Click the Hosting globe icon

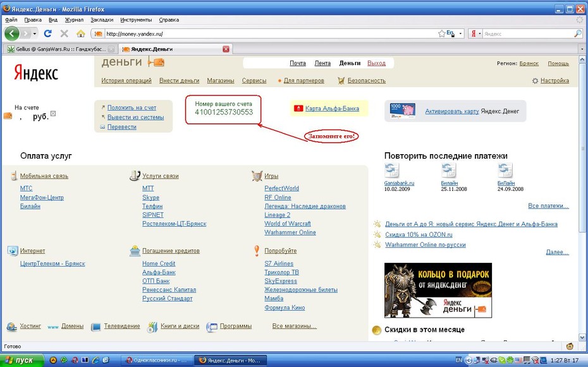pyautogui.click(x=11, y=327)
